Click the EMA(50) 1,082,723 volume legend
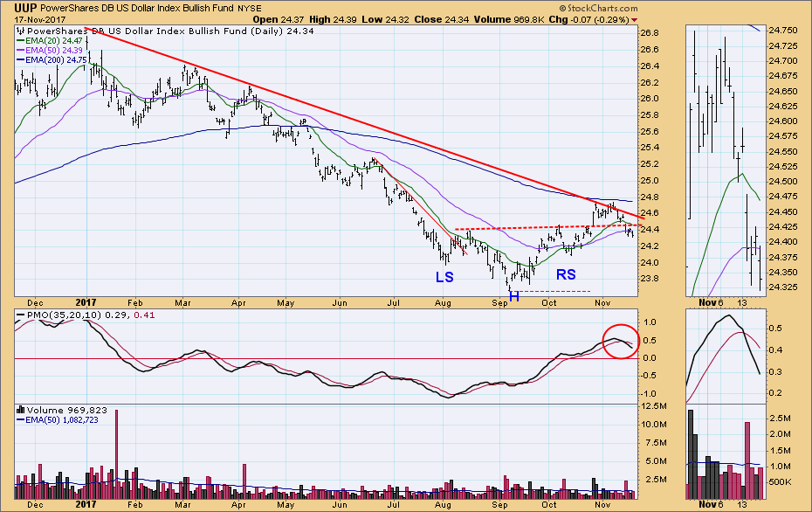This screenshot has width=812, height=512. coord(58,419)
